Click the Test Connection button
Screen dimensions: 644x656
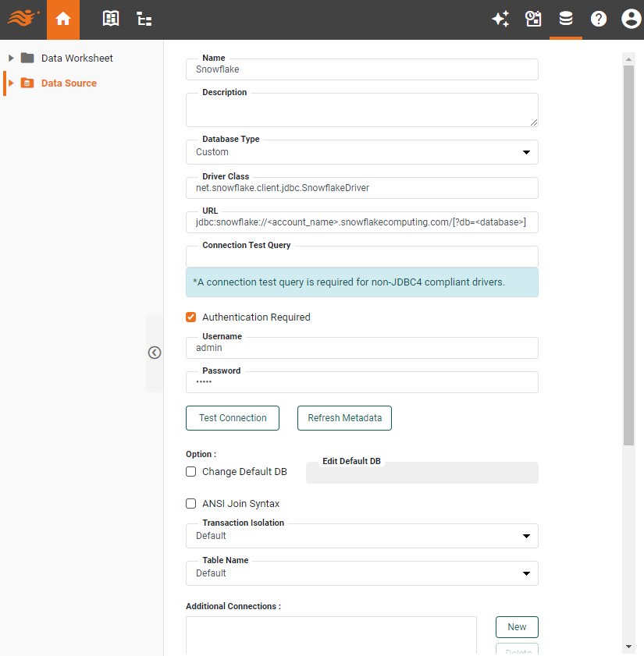point(232,418)
